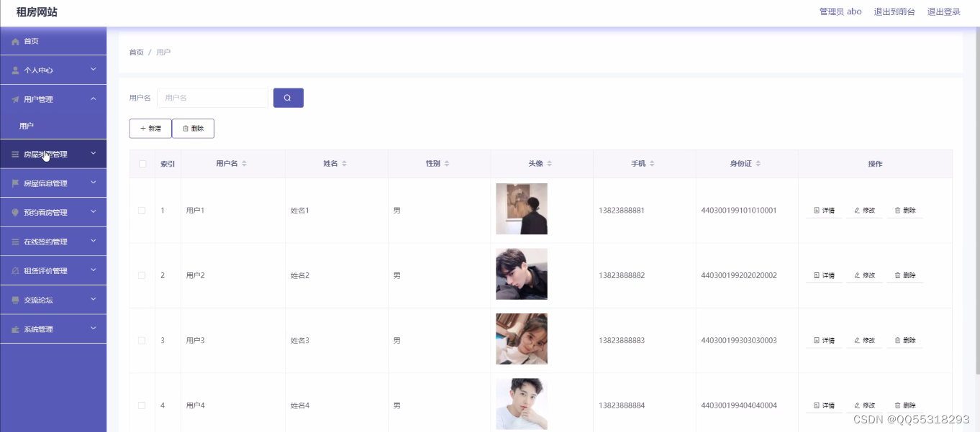Click the chat icon beside 交流论坛
This screenshot has width=980, height=432.
tap(15, 300)
